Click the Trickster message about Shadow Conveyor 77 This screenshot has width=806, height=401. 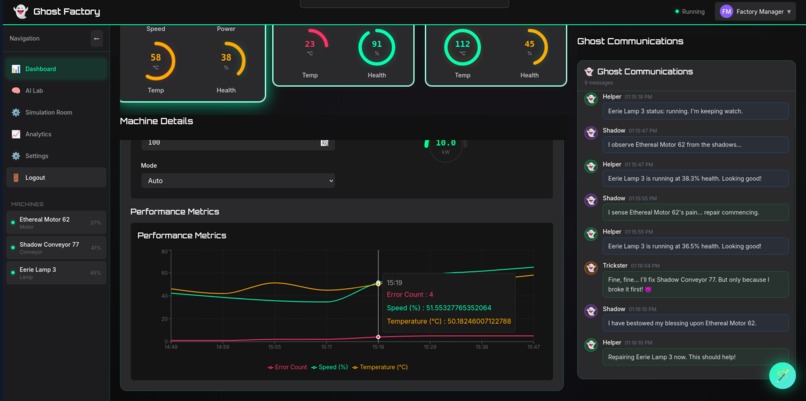[x=695, y=284]
